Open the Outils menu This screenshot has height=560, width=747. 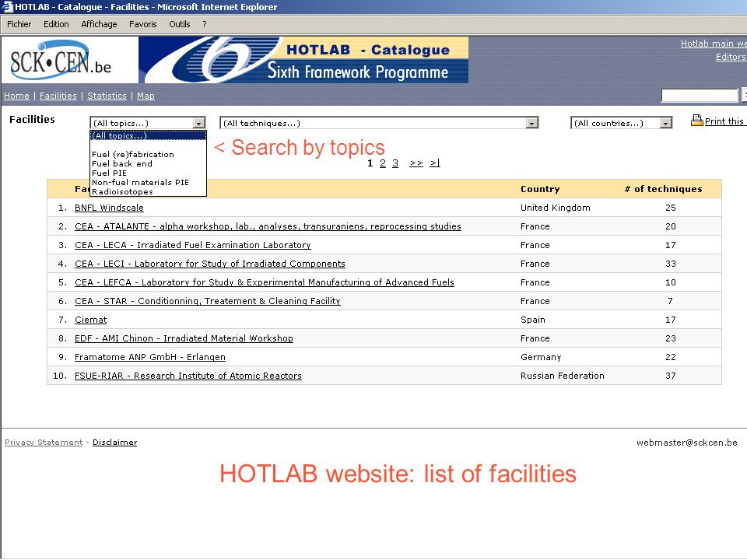(x=180, y=24)
